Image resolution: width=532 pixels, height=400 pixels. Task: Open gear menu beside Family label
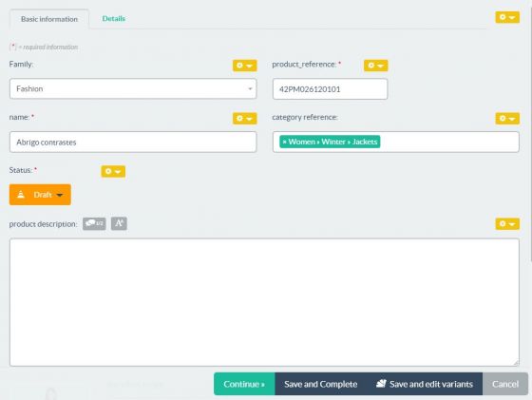(x=245, y=66)
